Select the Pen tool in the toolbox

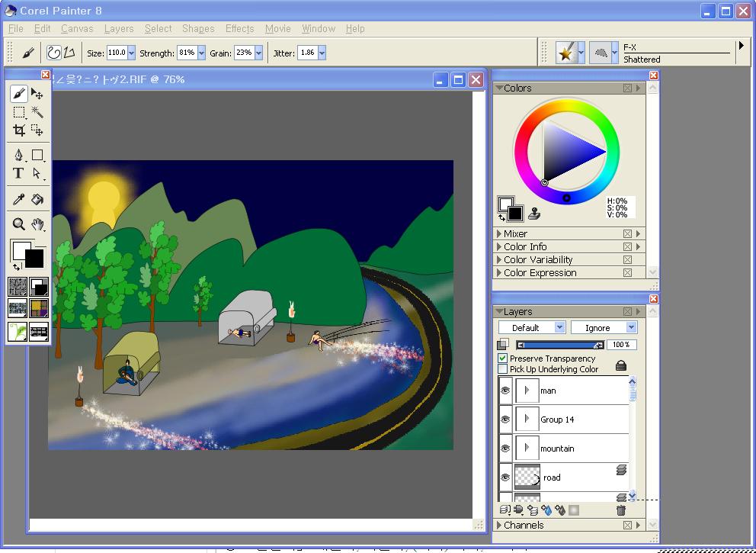pyautogui.click(x=19, y=155)
